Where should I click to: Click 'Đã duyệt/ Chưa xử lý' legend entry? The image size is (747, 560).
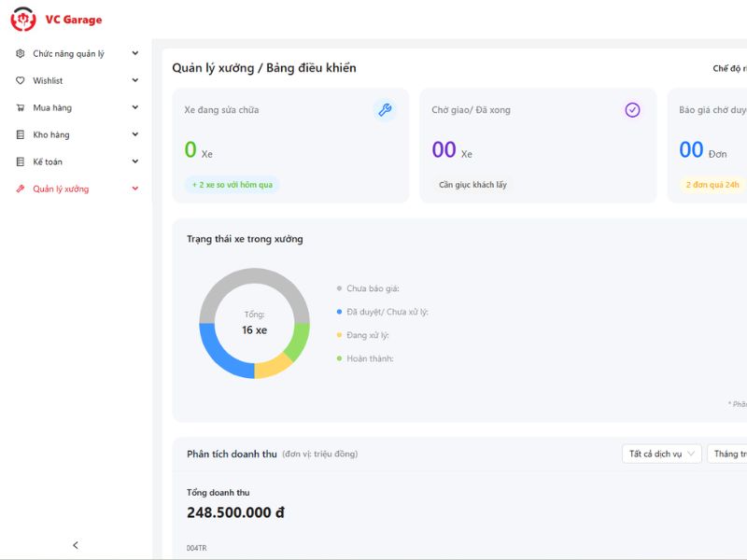coord(383,312)
